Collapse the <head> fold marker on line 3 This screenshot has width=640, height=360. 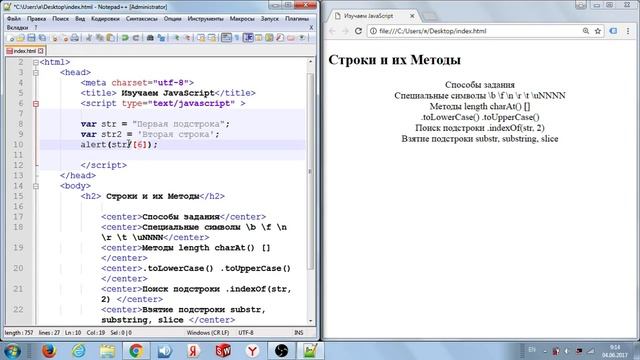click(36, 73)
